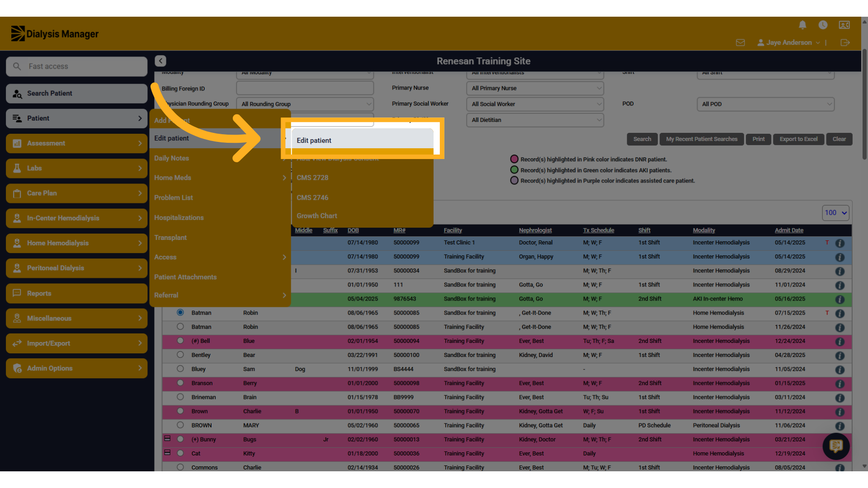The height and width of the screenshot is (488, 868).
Task: Select radio button for BROWN MARY
Action: (180, 425)
